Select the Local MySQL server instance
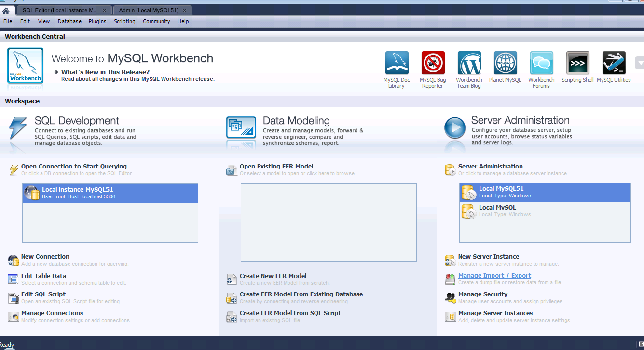 pos(497,210)
